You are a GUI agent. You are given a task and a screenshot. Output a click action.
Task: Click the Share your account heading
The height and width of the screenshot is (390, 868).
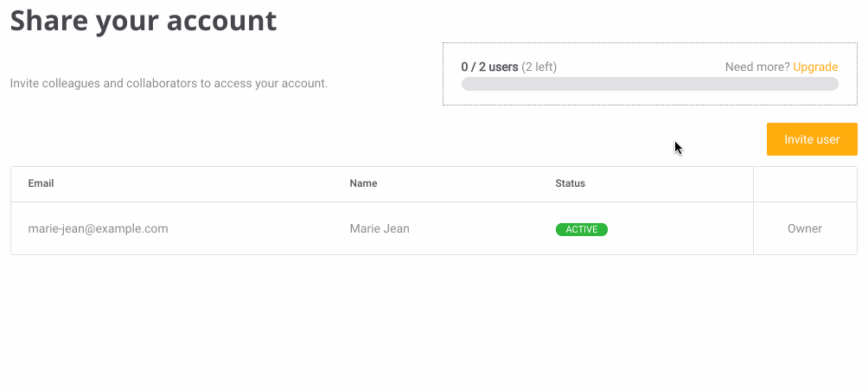144,21
